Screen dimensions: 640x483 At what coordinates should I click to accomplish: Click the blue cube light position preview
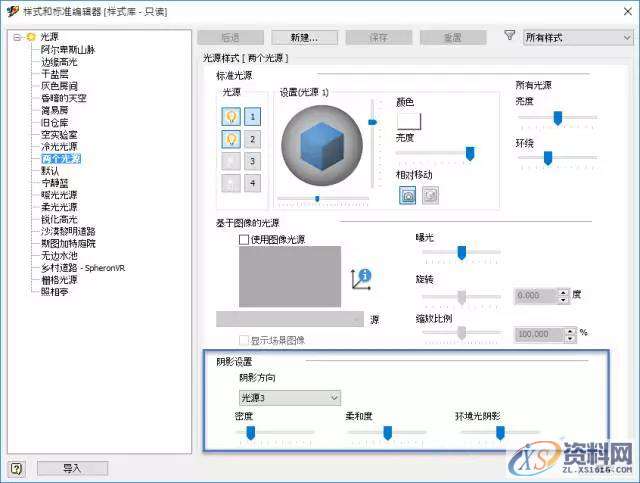322,146
